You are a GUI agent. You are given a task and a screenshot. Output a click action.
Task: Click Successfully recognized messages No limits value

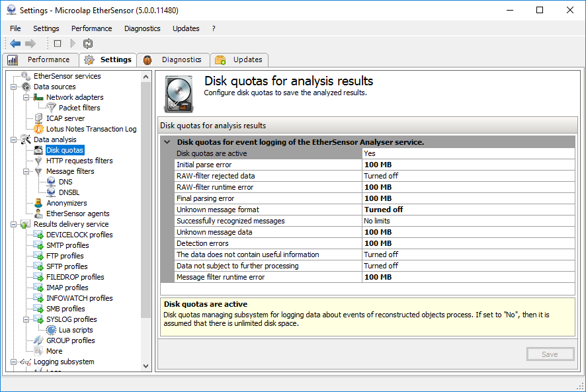point(468,221)
